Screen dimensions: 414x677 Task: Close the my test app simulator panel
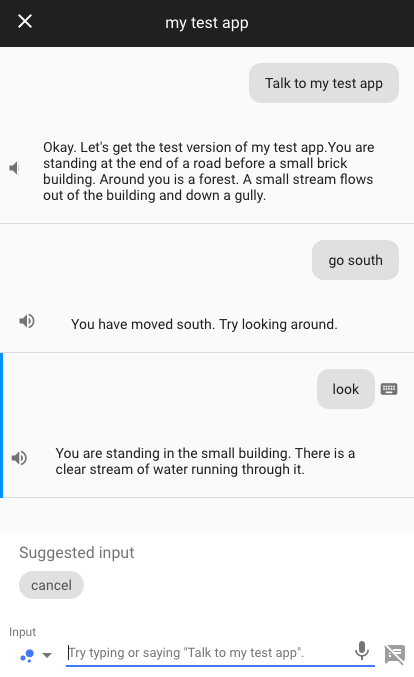click(x=25, y=21)
